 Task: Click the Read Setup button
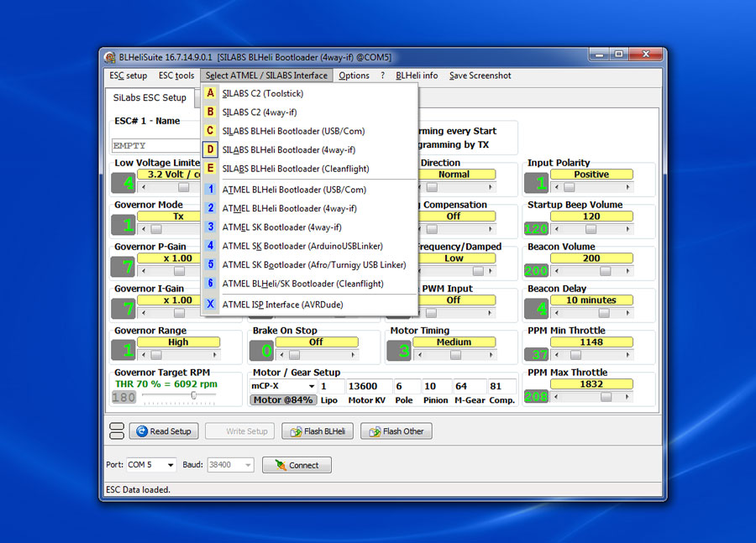point(164,431)
